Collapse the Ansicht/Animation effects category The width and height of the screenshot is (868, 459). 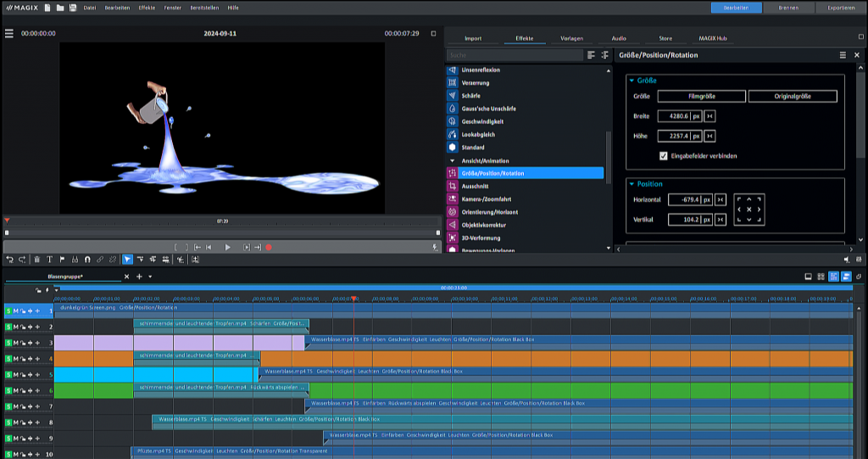[x=452, y=160]
